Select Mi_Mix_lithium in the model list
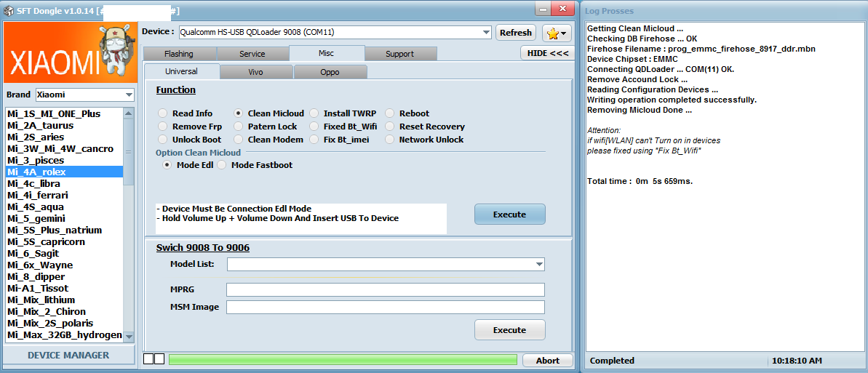Viewport: 868px width, 373px height. pos(64,300)
